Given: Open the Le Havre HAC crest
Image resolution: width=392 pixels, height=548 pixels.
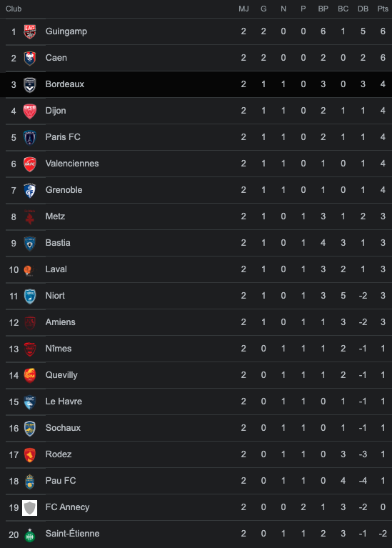Looking at the screenshot, I should click(30, 402).
